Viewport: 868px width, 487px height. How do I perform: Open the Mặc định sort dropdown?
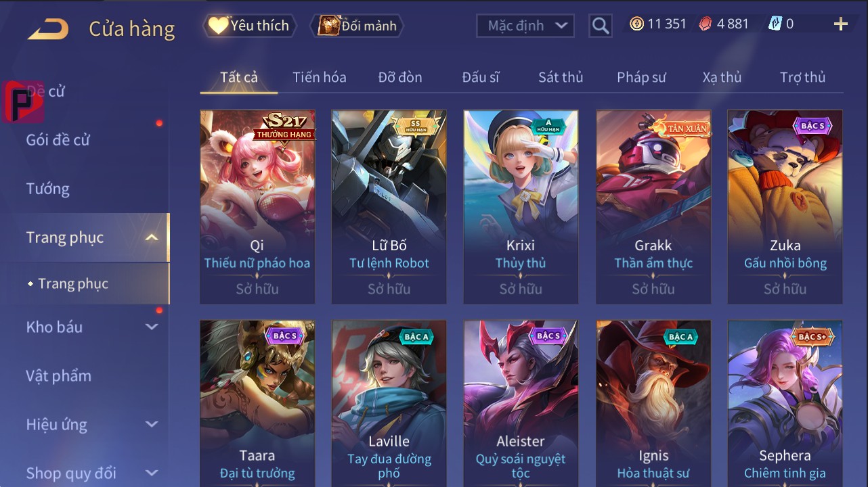[x=525, y=26]
